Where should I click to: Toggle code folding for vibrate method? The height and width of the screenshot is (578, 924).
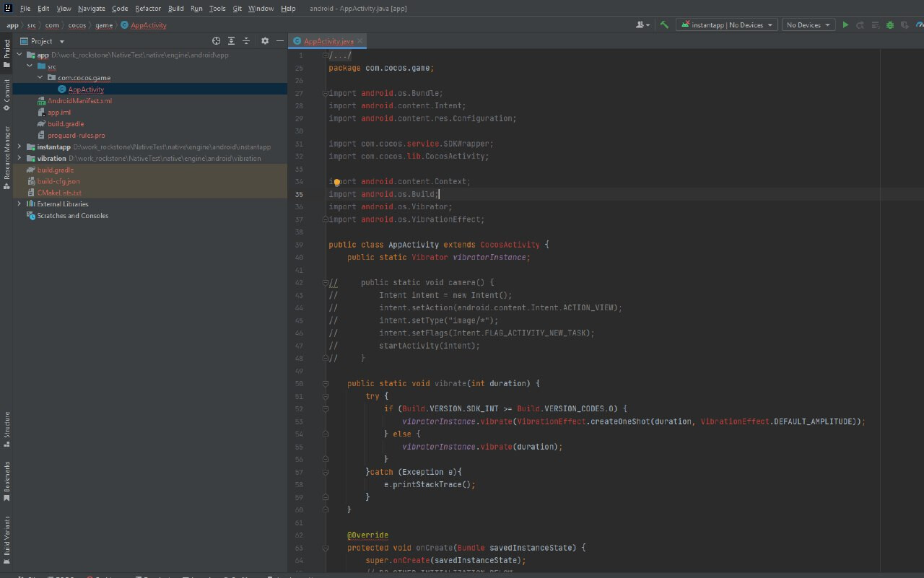326,384
